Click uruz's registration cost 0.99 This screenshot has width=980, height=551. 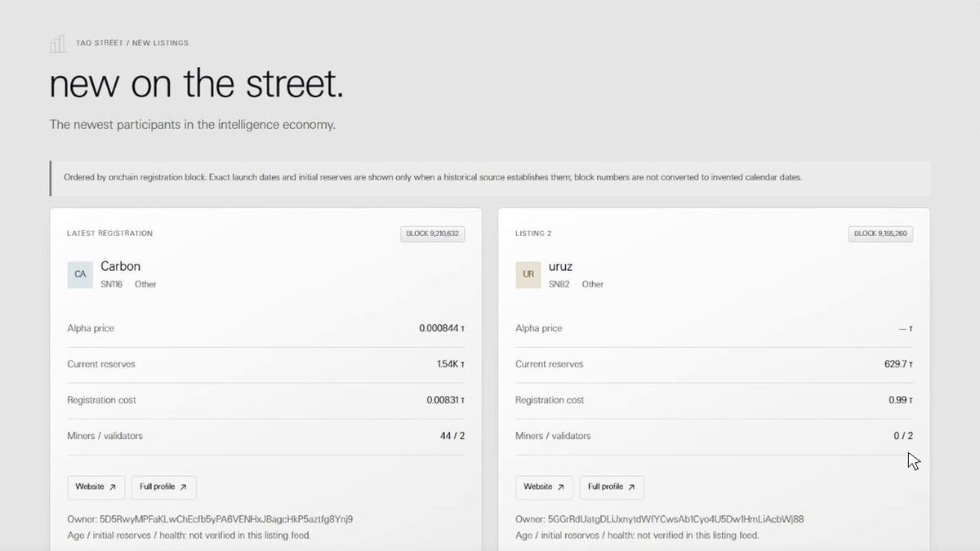point(901,400)
